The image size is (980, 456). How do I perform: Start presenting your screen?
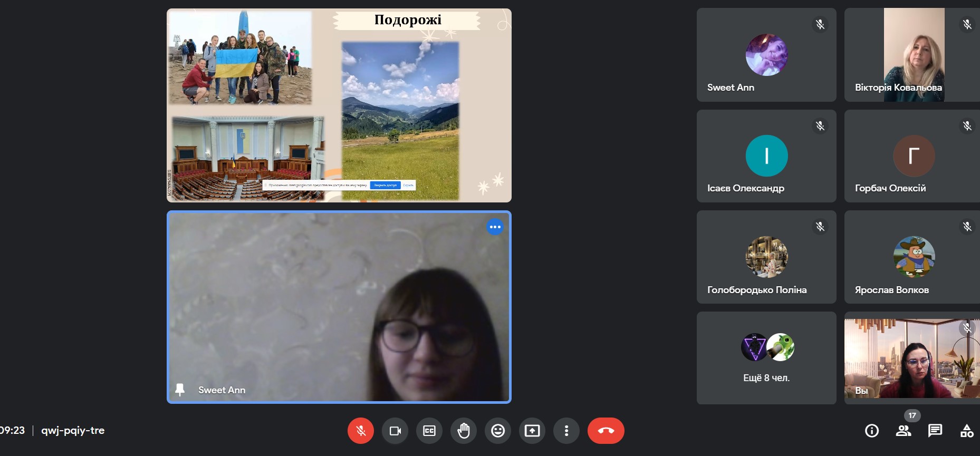(532, 431)
